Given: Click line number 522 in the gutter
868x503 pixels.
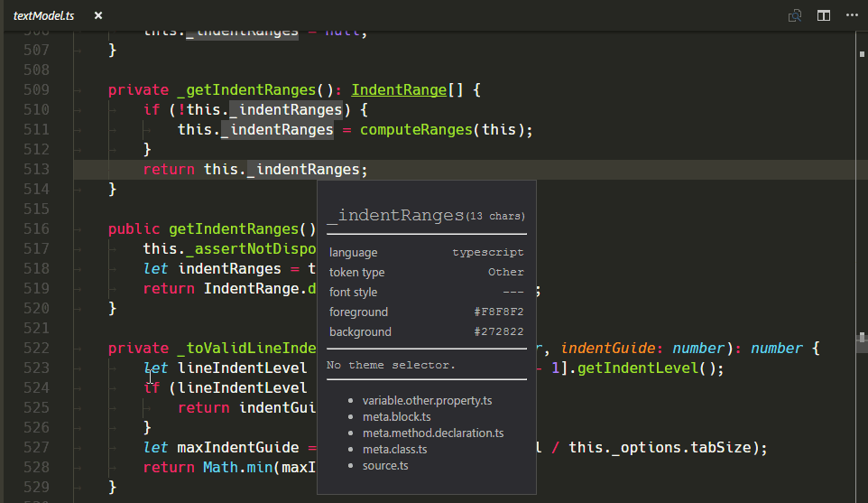Looking at the screenshot, I should click(x=36, y=348).
